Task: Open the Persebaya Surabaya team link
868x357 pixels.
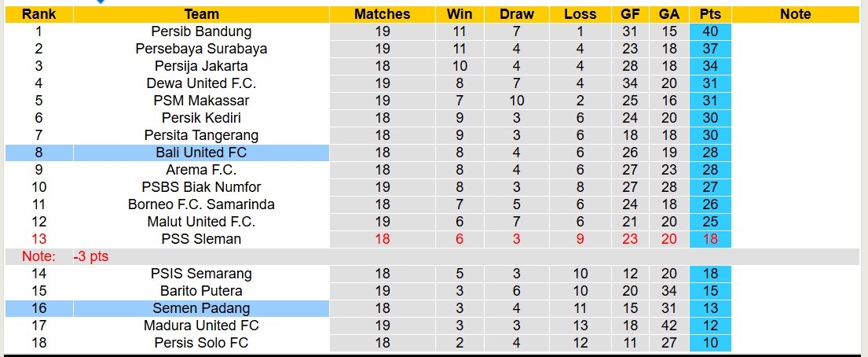Action: [x=201, y=49]
